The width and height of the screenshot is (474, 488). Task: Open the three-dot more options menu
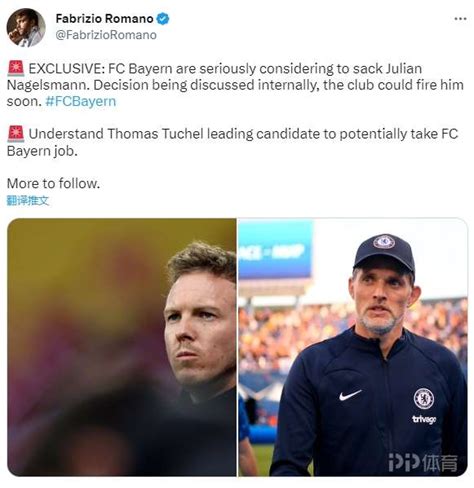460,19
